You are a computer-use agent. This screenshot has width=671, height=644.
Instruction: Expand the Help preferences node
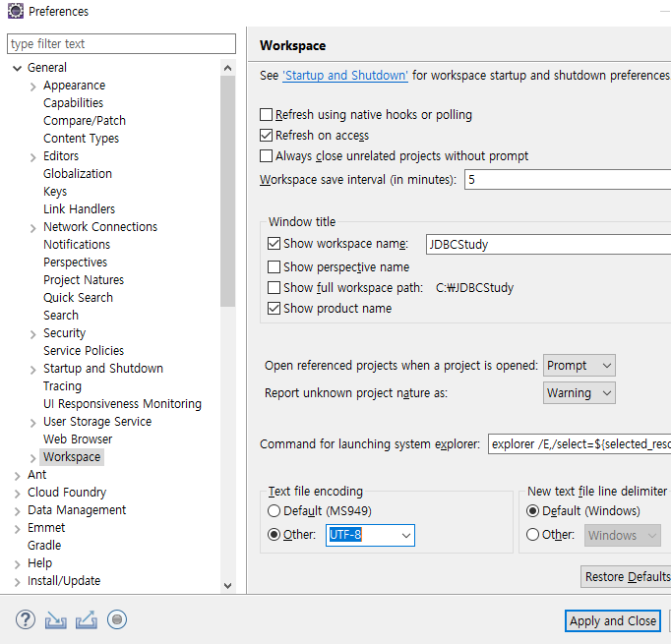(17, 564)
